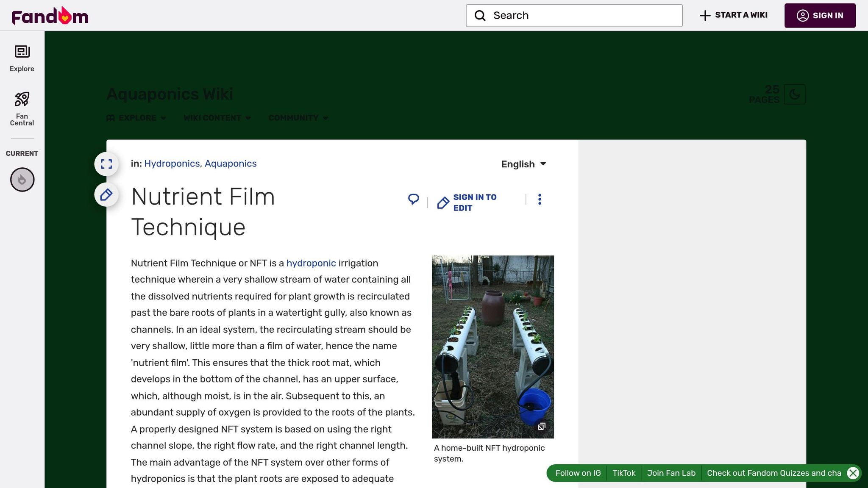Click the search magnifier icon

[x=480, y=16]
